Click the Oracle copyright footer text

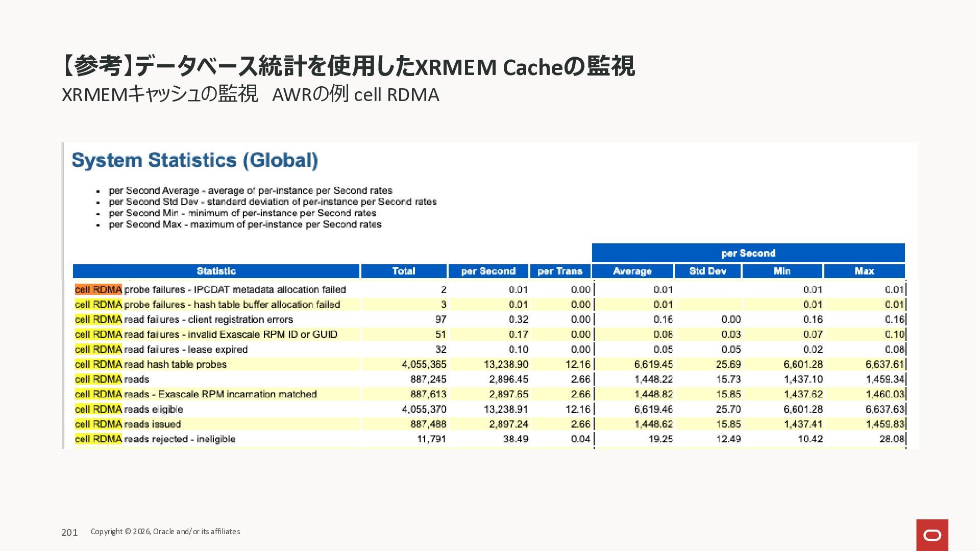165,532
